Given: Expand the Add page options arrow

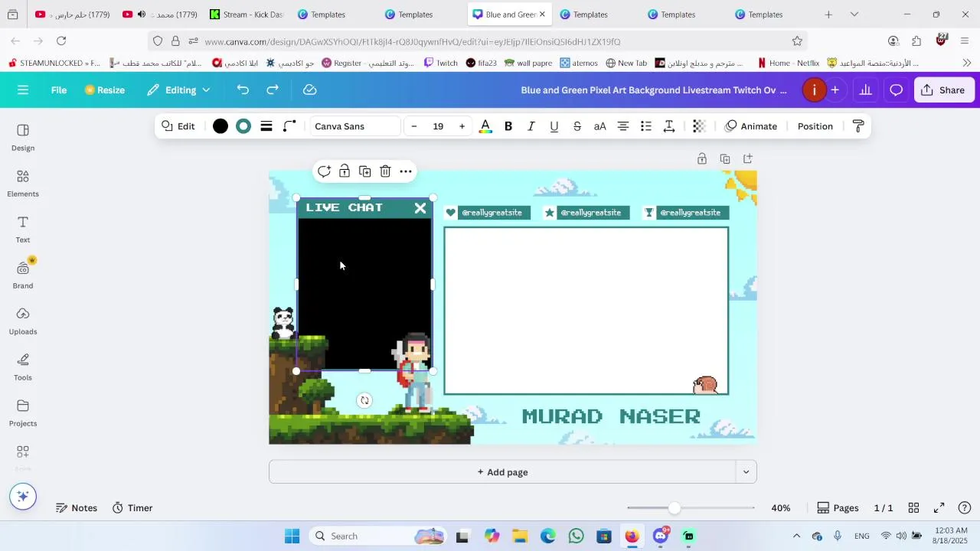Looking at the screenshot, I should [746, 472].
